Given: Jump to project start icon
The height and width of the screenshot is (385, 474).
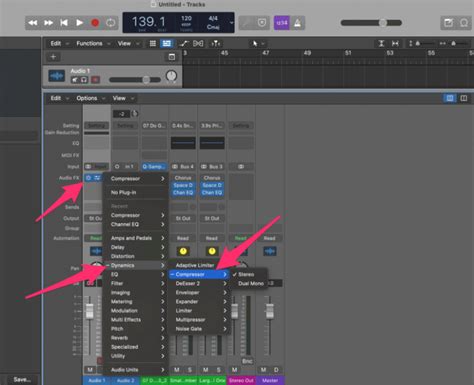Looking at the screenshot, I should [x=64, y=23].
